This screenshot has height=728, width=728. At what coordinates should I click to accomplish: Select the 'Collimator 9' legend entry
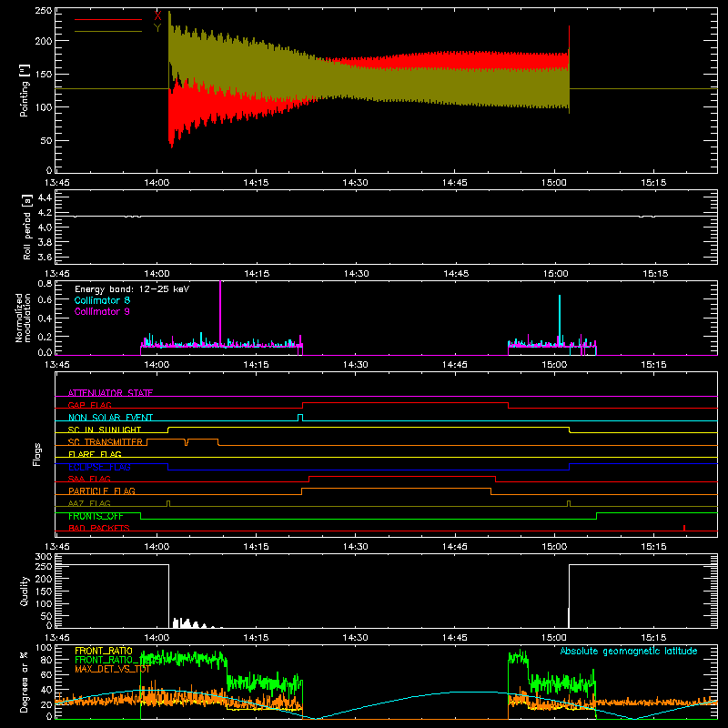pyautogui.click(x=102, y=311)
